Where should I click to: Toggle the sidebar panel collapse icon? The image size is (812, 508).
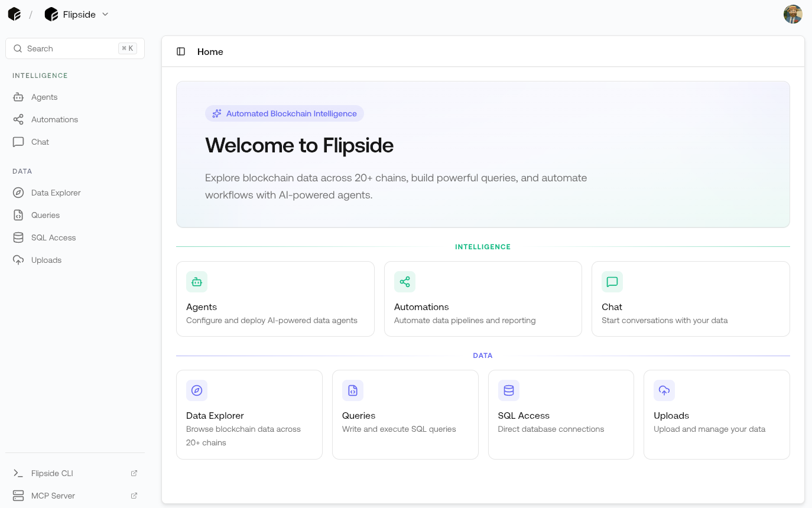click(x=181, y=52)
